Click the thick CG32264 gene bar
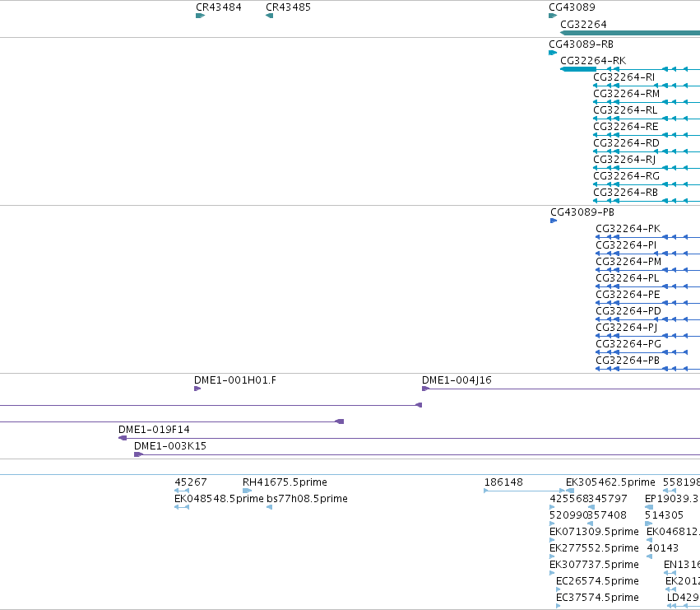The width and height of the screenshot is (700, 610). (x=630, y=33)
